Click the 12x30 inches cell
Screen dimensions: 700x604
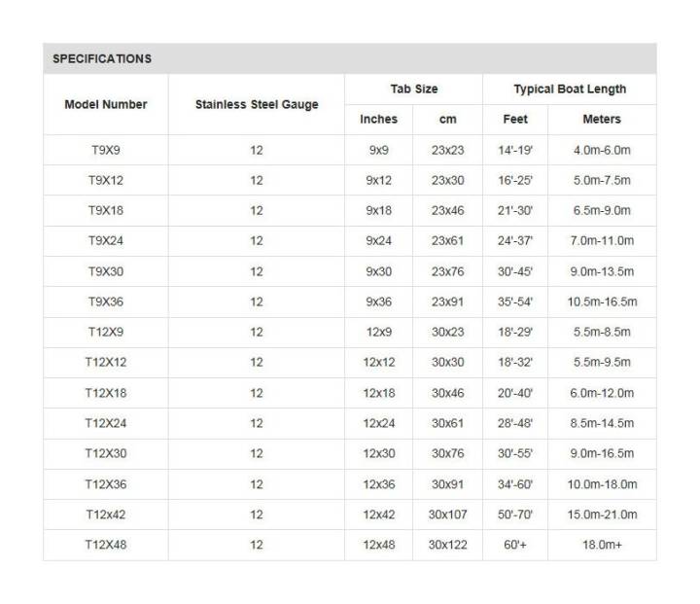pos(378,454)
